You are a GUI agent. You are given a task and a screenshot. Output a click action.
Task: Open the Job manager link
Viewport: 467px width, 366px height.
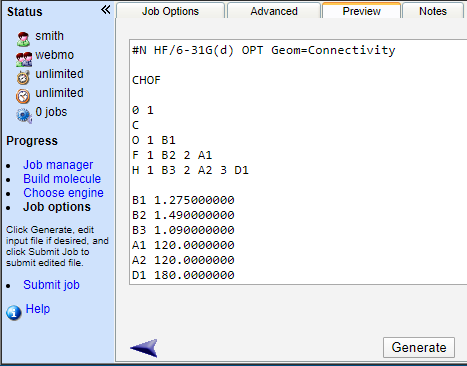tap(58, 165)
